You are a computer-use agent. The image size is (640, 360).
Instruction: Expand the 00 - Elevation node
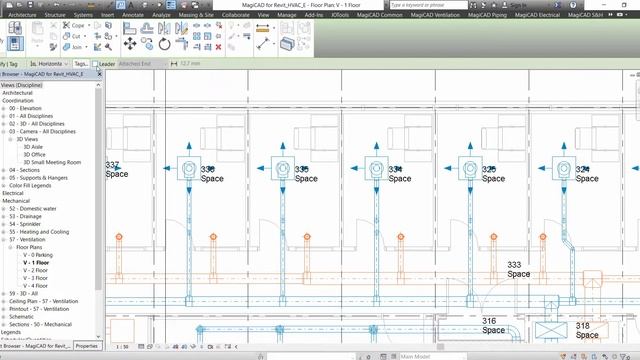[x=4, y=109]
